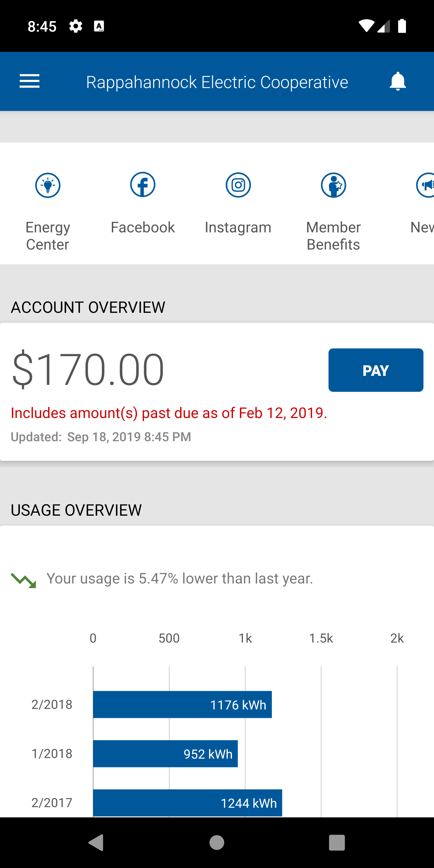Tap the notifications bell icon
Screen dimensions: 434x868
pyautogui.click(x=398, y=81)
